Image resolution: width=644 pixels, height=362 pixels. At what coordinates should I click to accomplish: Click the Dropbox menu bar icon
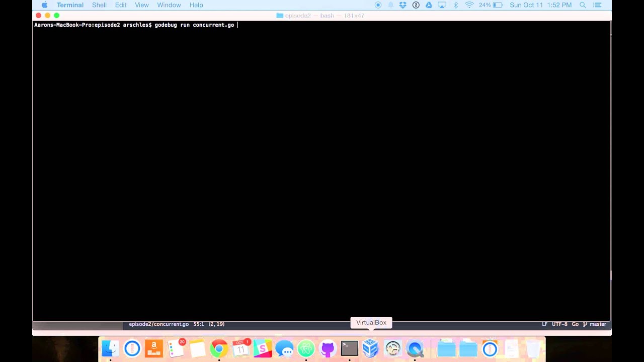pyautogui.click(x=403, y=5)
